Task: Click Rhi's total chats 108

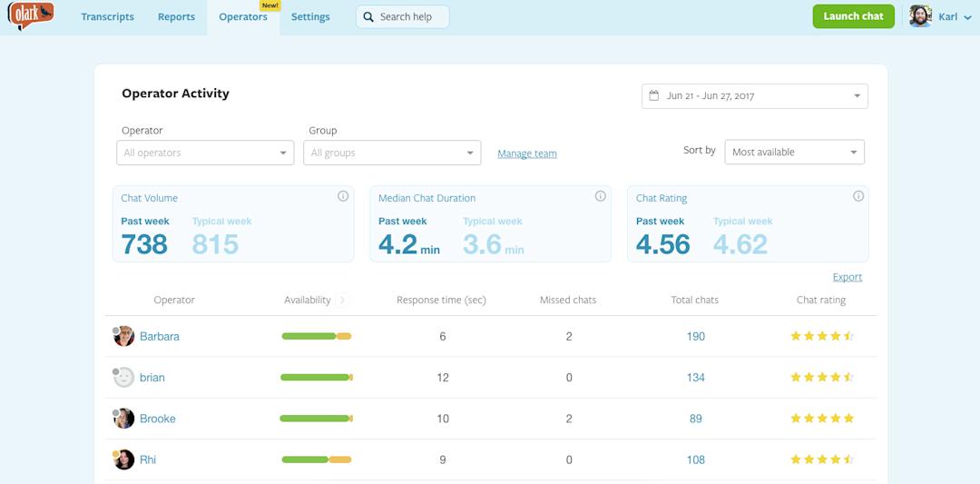Action: 696,460
